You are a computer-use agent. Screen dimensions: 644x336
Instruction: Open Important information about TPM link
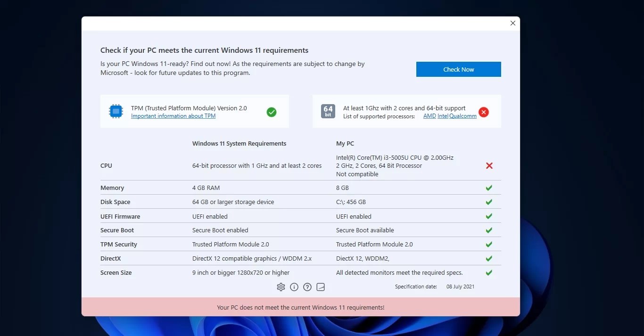click(173, 116)
